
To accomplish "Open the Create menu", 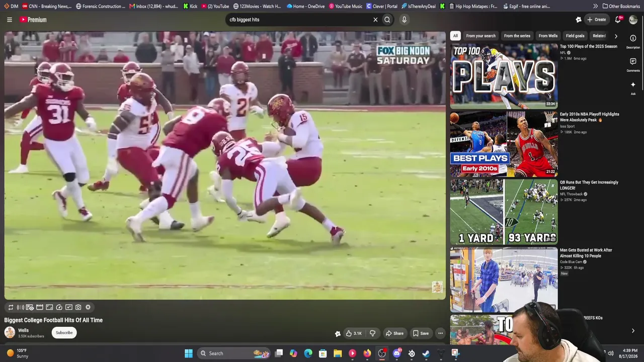I will [596, 20].
